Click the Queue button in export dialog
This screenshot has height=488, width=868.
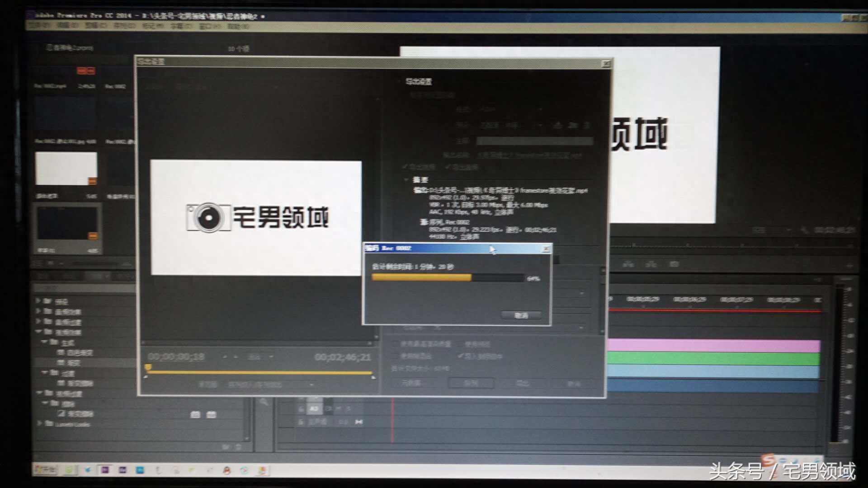[471, 383]
